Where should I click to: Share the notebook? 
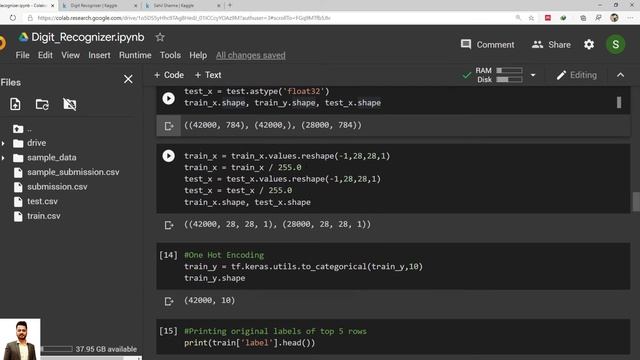551,44
